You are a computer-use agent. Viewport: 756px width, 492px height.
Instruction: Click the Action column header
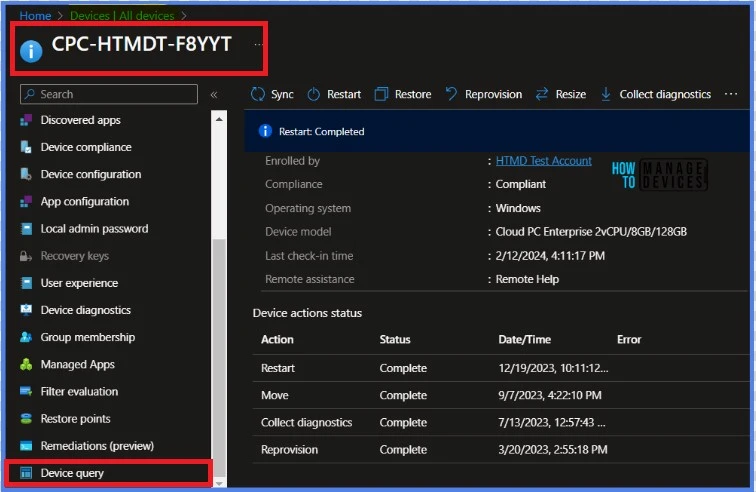click(x=277, y=340)
